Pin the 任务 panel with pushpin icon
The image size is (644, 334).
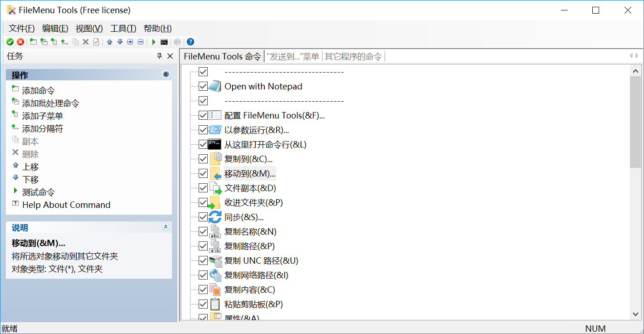click(x=159, y=56)
